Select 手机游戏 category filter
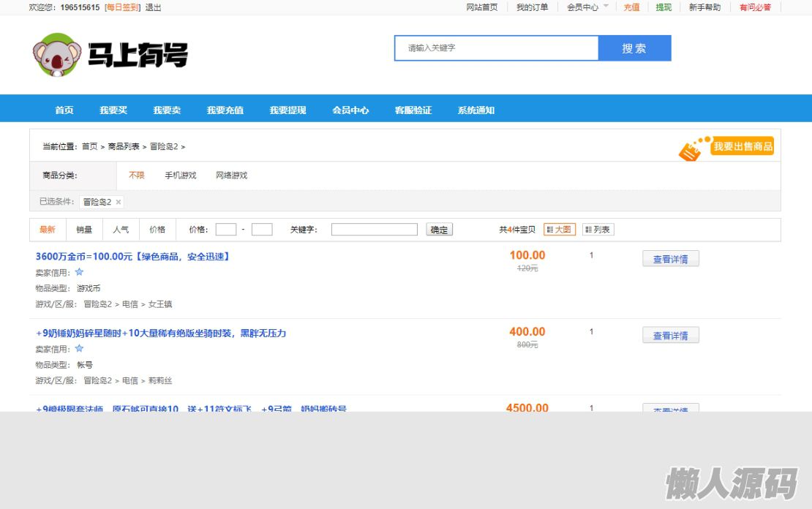This screenshot has height=509, width=812. pos(180,176)
